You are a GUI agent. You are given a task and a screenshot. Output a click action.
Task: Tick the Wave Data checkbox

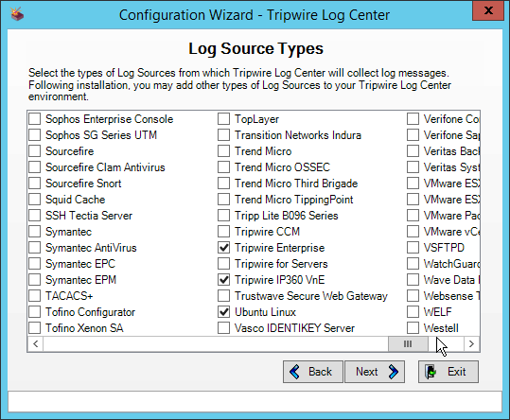tap(413, 280)
